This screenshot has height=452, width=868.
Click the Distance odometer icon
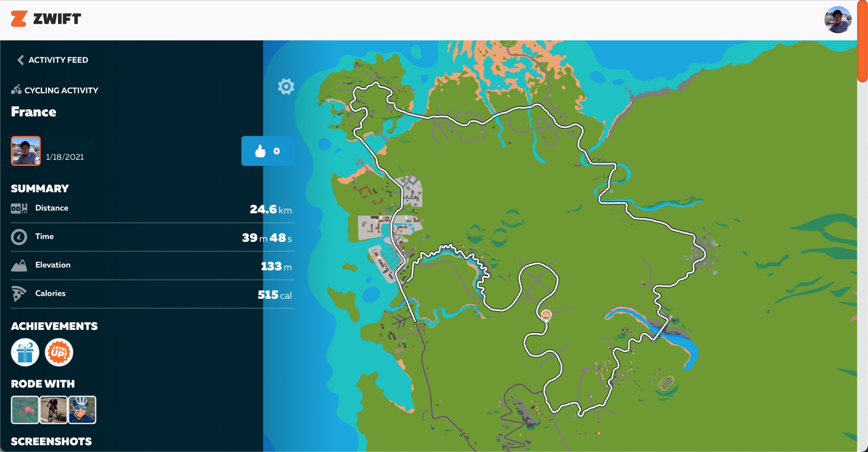pyautogui.click(x=19, y=208)
